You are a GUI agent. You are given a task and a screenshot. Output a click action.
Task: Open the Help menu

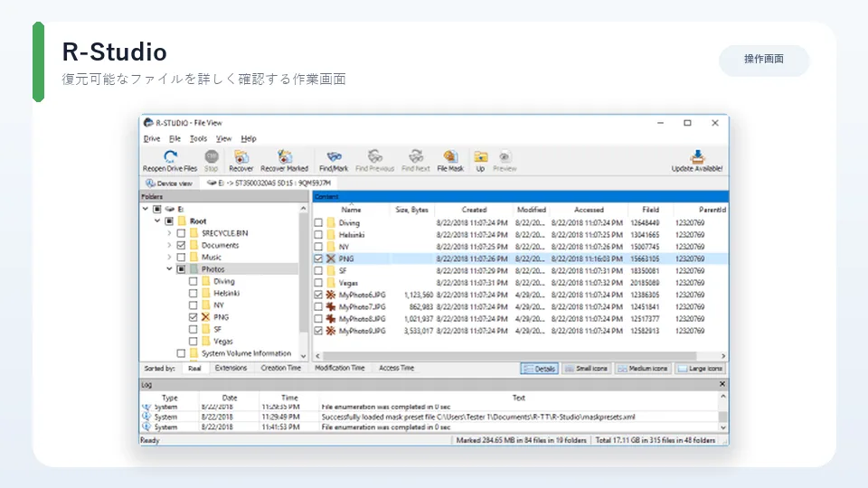[x=249, y=139]
